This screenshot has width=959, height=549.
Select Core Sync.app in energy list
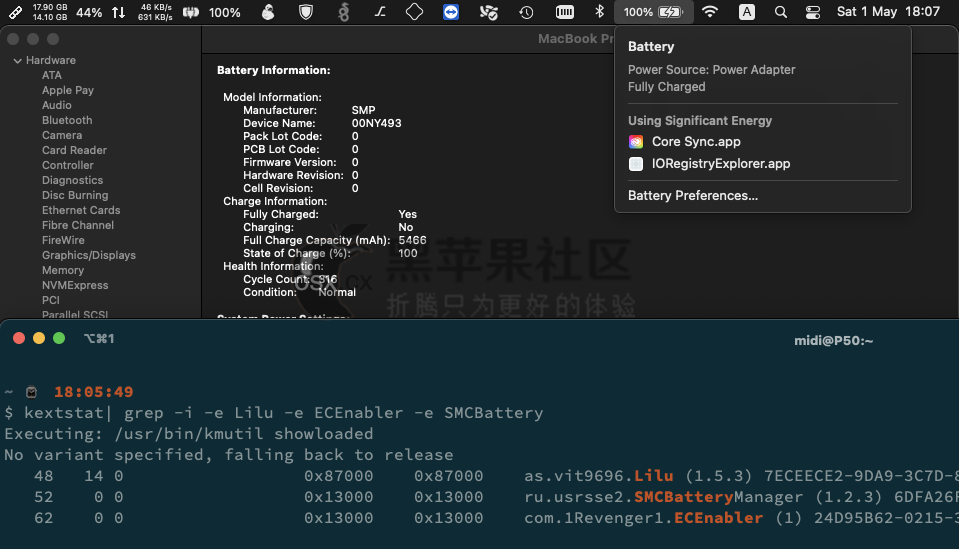pyautogui.click(x=696, y=142)
